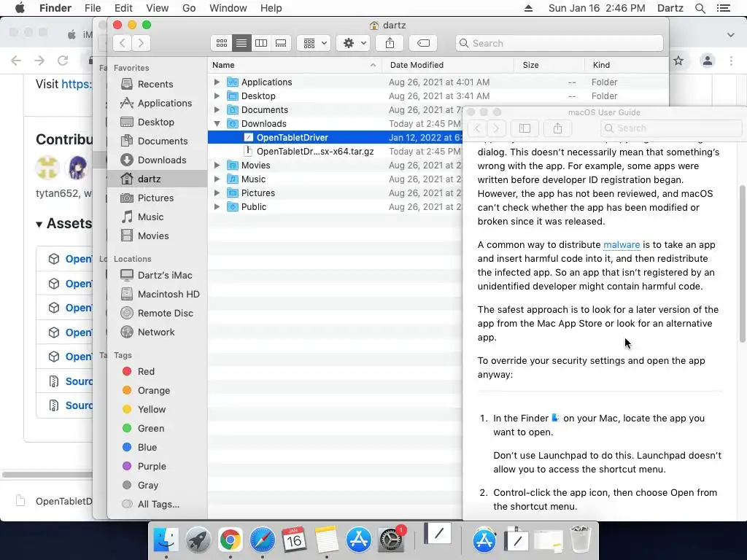Open Google Chrome from the Dock
Viewport: 747px width, 560px height.
pos(230,540)
